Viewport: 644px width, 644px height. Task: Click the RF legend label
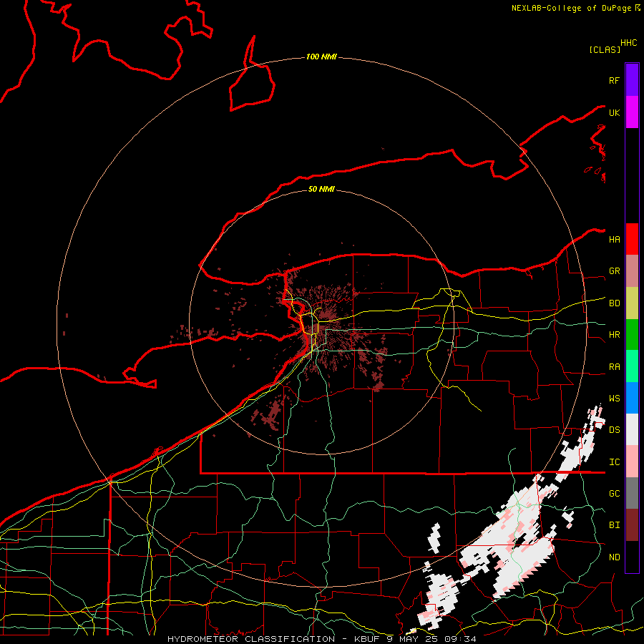tap(614, 81)
